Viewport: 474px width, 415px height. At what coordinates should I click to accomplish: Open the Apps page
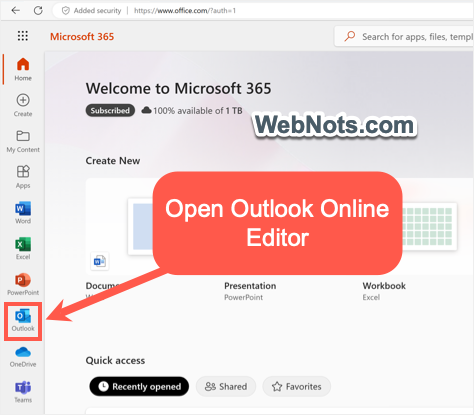point(23,177)
